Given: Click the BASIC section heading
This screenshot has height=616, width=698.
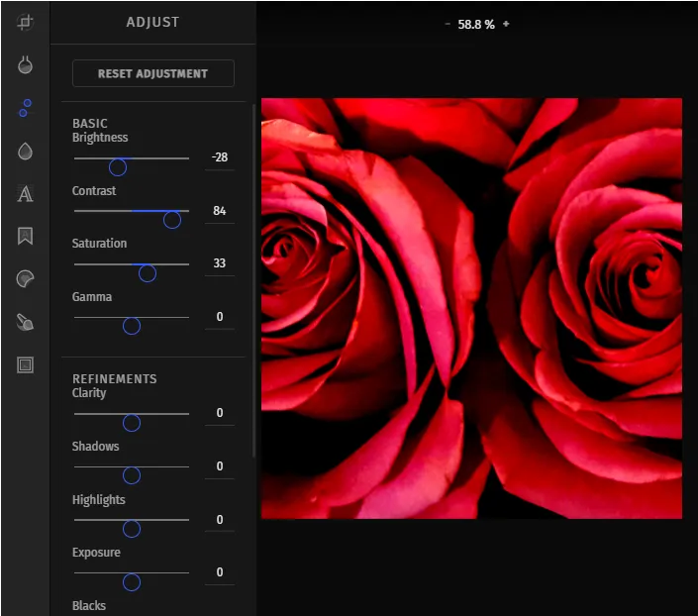Looking at the screenshot, I should (x=90, y=124).
